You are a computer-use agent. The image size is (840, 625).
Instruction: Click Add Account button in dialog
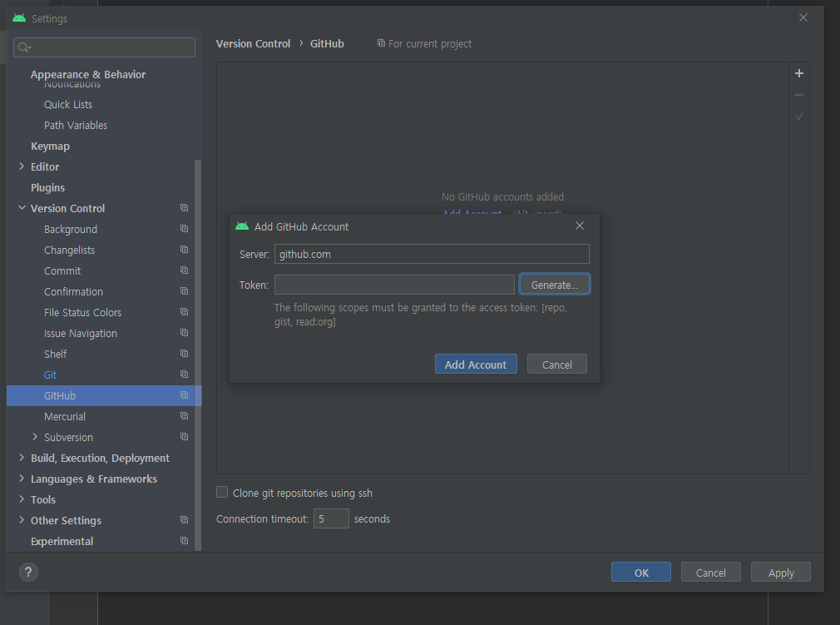[476, 365]
